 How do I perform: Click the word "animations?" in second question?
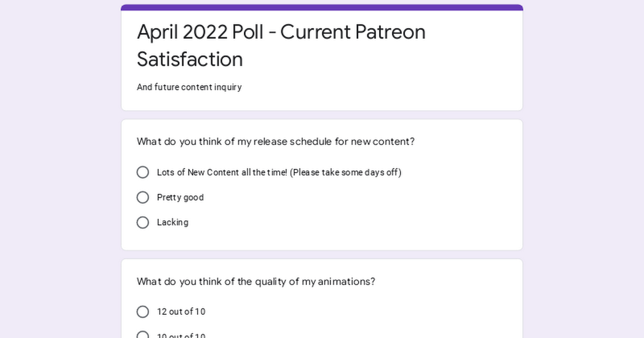pyautogui.click(x=347, y=282)
